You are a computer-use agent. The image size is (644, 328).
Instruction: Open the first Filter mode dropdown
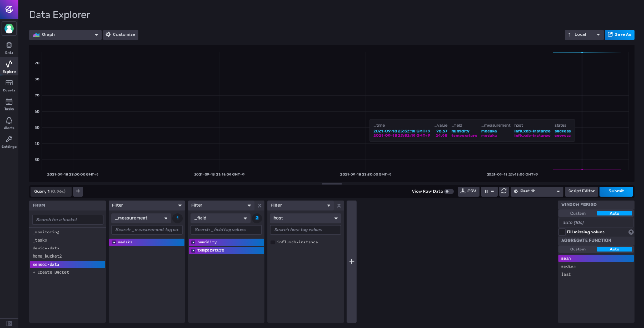147,205
